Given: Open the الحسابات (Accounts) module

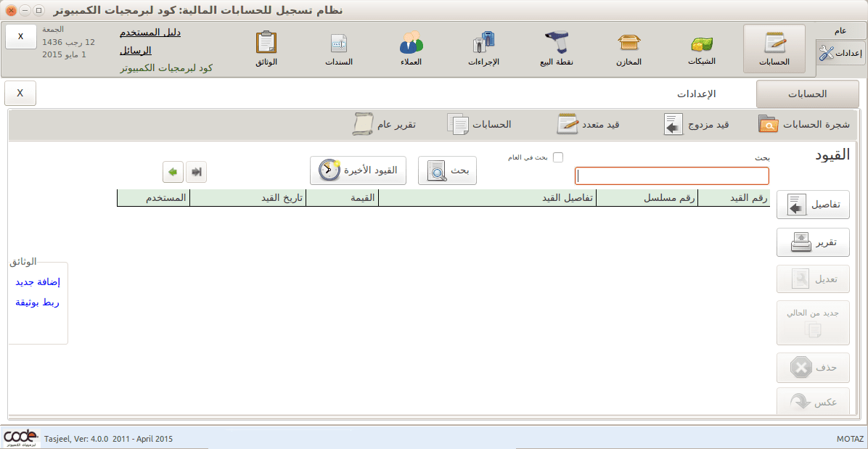Looking at the screenshot, I should click(772, 46).
